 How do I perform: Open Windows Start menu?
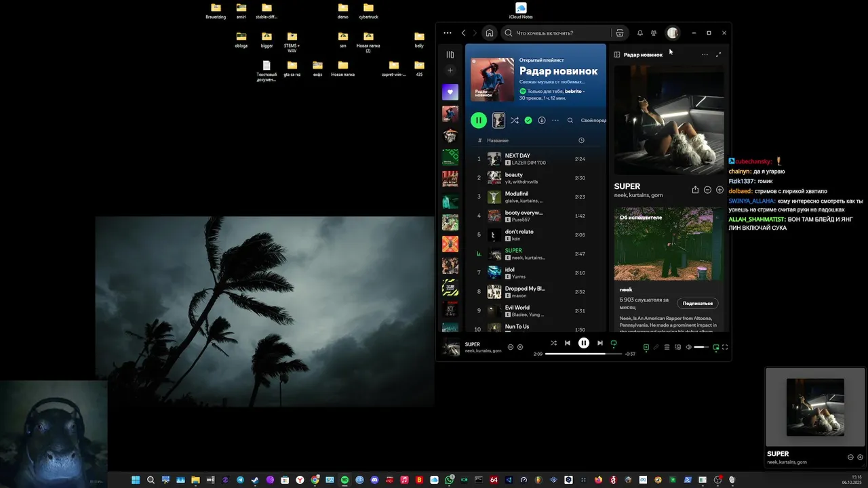point(136,480)
